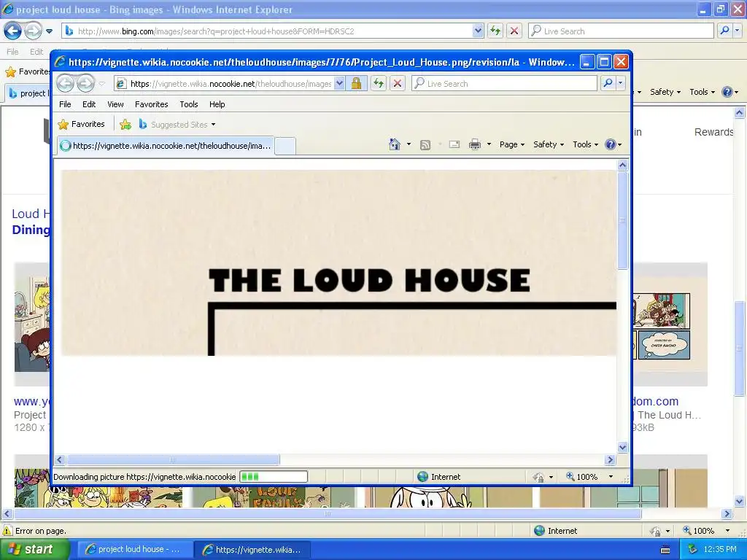747x560 pixels.
Task: Open the address bar dropdown in front window
Action: 339,84
